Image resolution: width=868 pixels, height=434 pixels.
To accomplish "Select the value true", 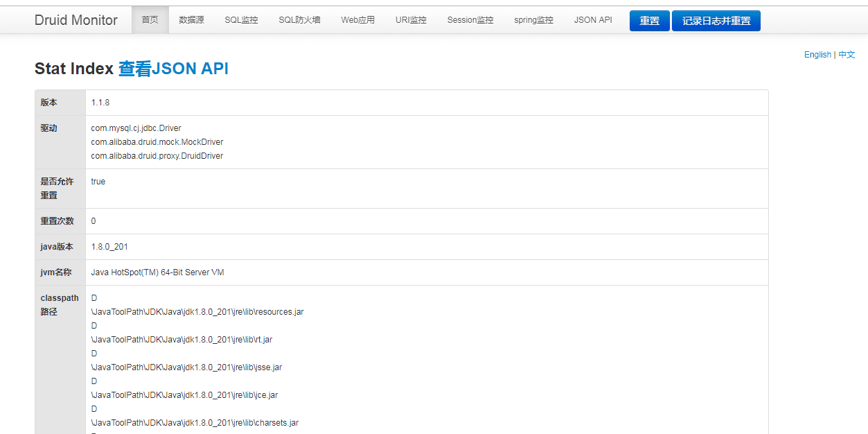I will [x=98, y=182].
